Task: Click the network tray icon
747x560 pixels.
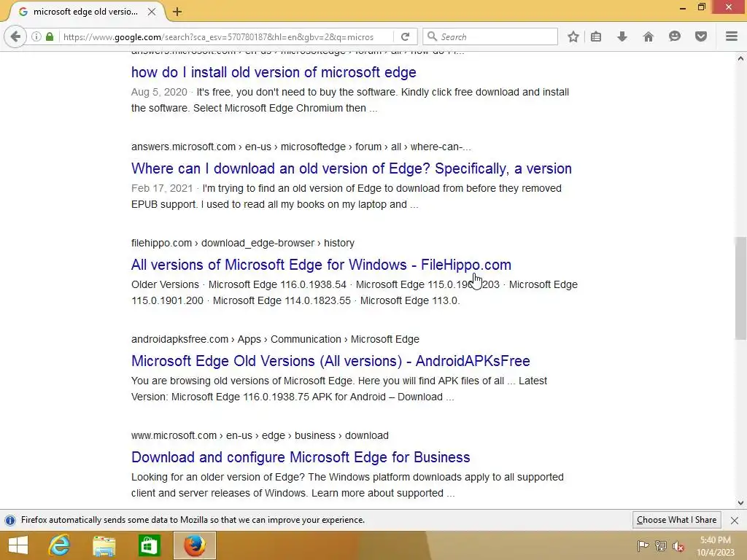Action: tap(661, 545)
